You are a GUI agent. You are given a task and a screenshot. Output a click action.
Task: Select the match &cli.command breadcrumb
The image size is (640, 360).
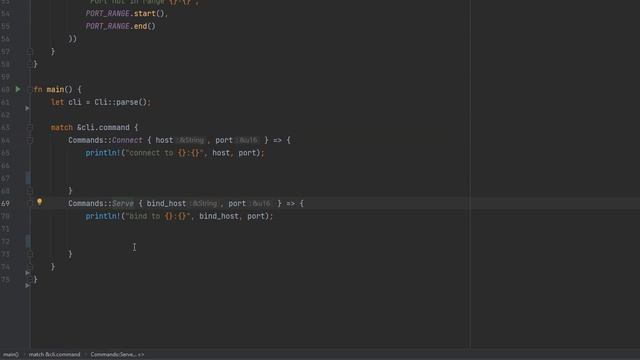pyautogui.click(x=54, y=354)
